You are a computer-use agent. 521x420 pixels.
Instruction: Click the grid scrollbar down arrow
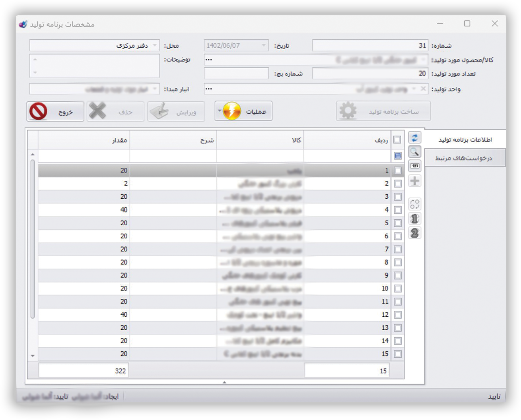(x=33, y=356)
